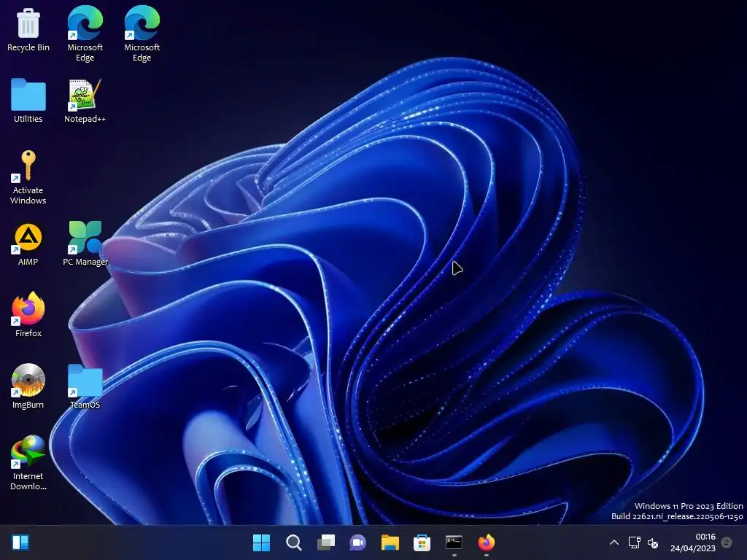Screen dimensions: 747x560
Task: Open the network status tray icon
Action: point(634,542)
